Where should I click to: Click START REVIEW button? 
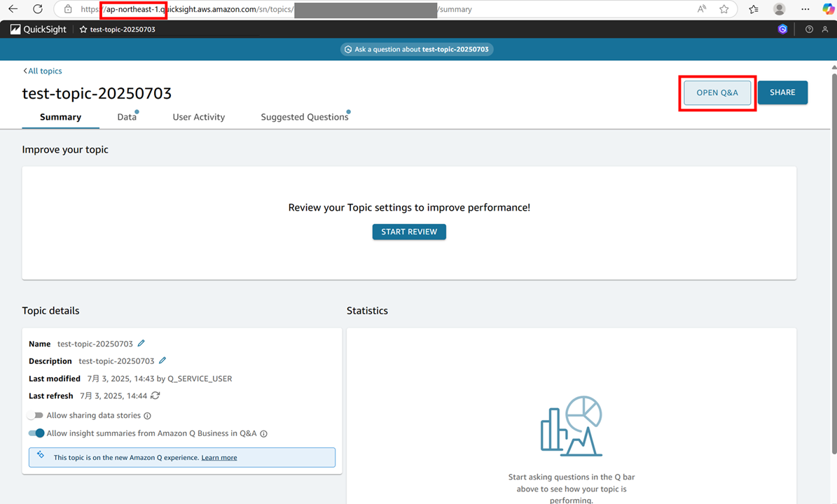coord(409,232)
